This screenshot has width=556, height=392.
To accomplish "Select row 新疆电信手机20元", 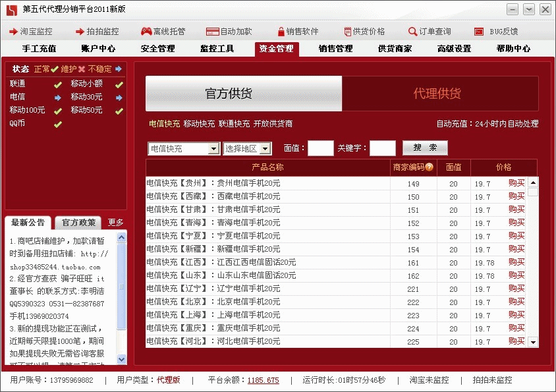I will pos(337,249).
